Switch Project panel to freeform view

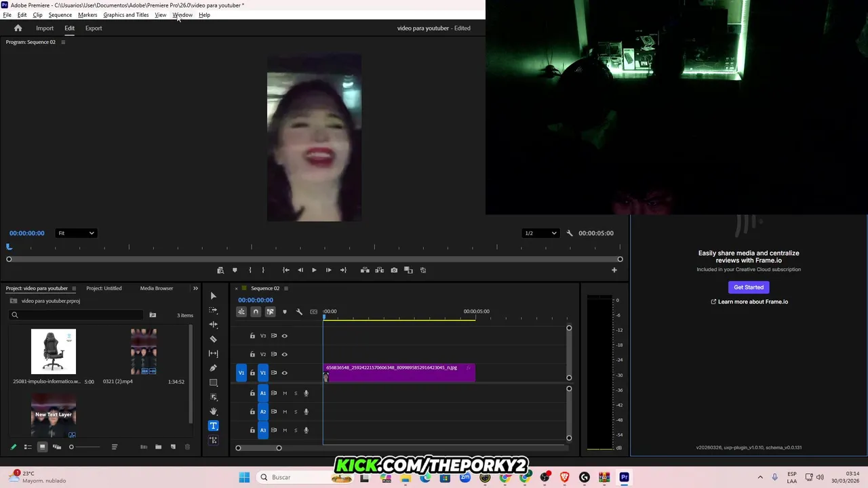click(x=57, y=447)
